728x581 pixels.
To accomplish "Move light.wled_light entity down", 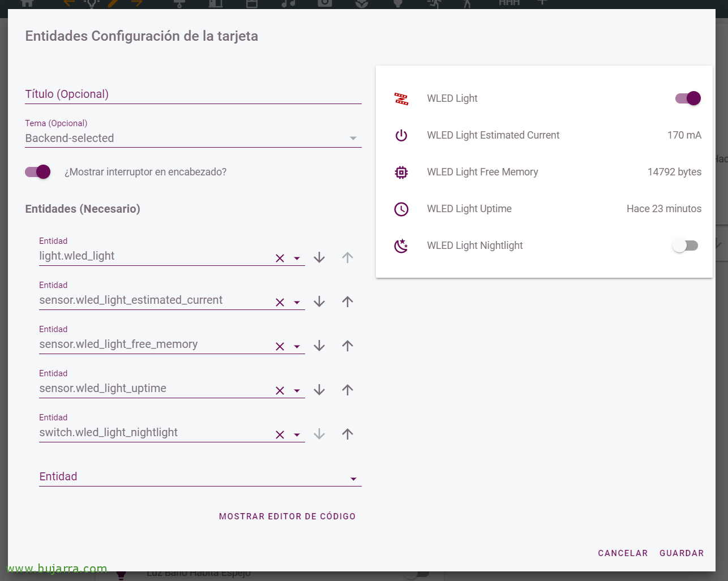I will pos(319,257).
